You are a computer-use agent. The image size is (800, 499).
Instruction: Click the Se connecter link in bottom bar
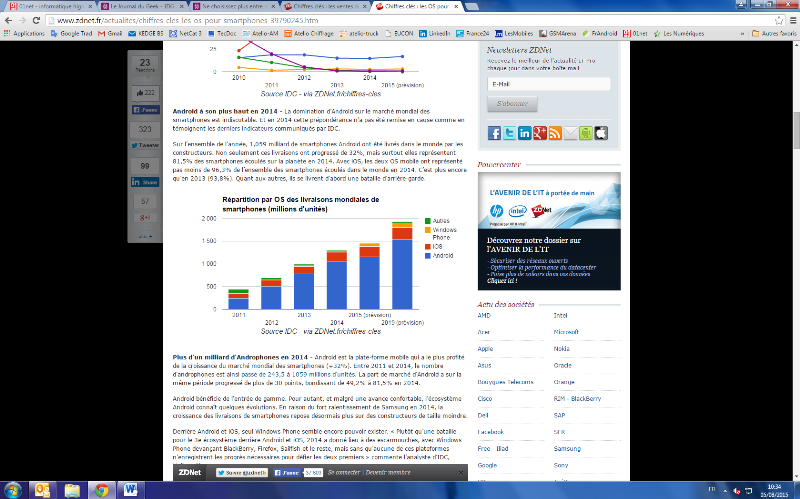point(344,473)
